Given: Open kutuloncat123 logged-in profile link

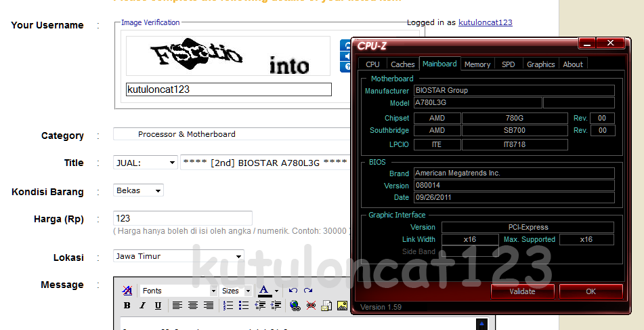Looking at the screenshot, I should tap(486, 22).
